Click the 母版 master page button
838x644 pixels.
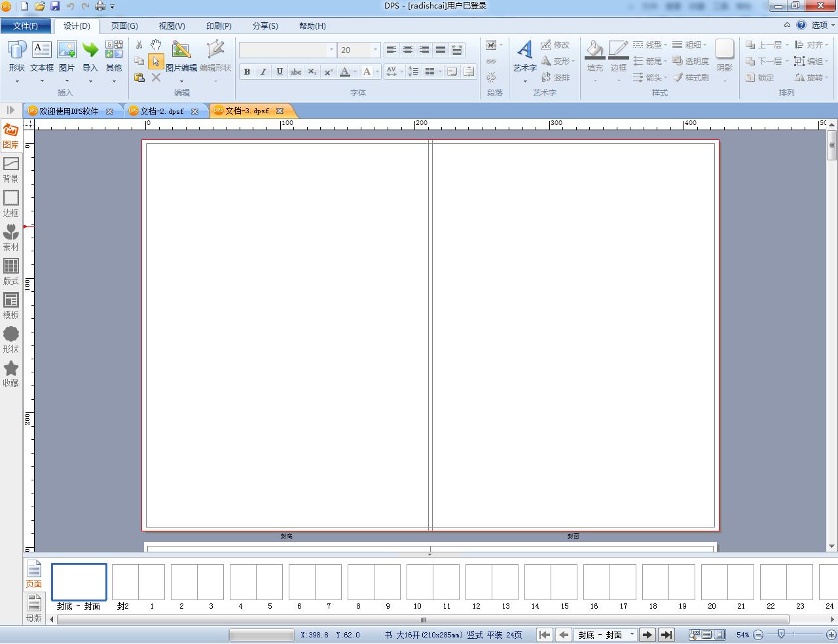coord(34,608)
